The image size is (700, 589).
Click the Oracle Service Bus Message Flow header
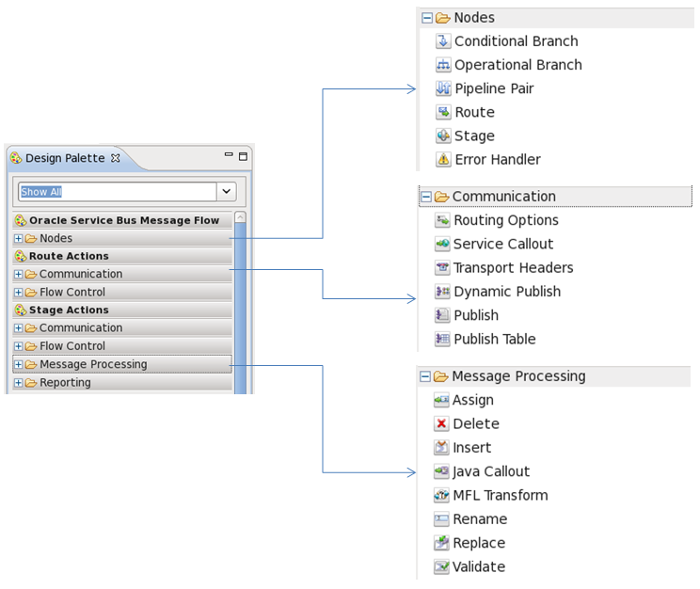[x=122, y=220]
